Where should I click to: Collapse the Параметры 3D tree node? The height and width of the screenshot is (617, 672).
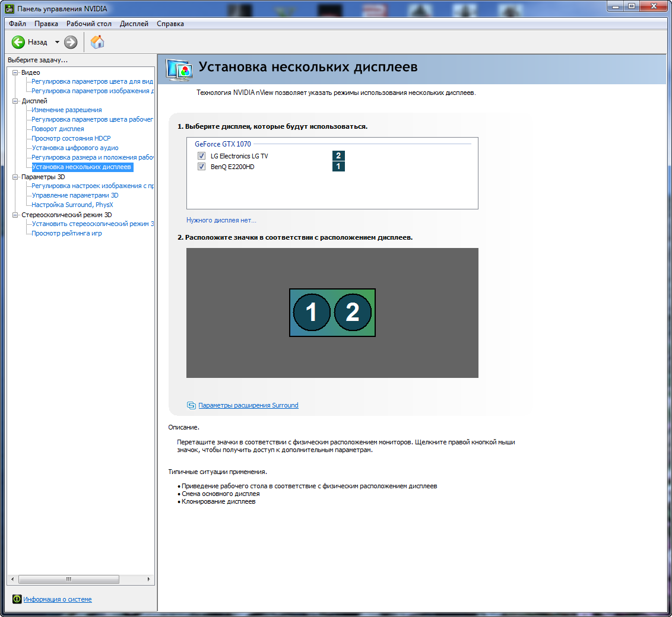(x=15, y=177)
